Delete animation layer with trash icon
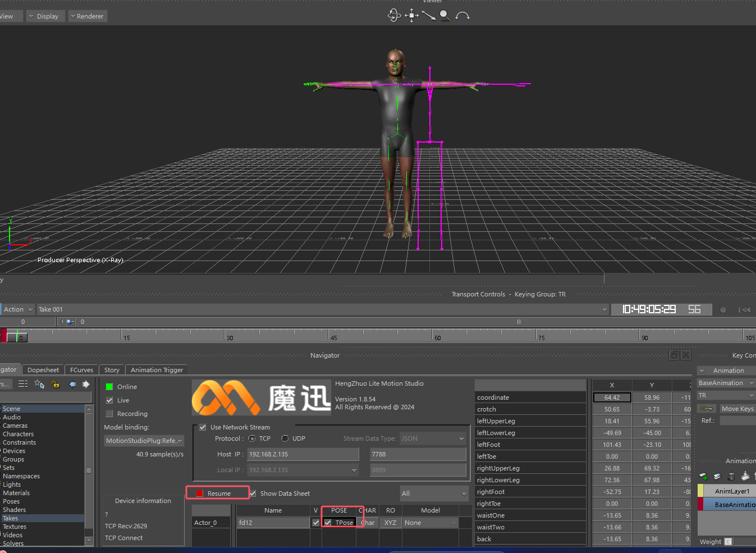This screenshot has width=756, height=553. click(x=731, y=476)
